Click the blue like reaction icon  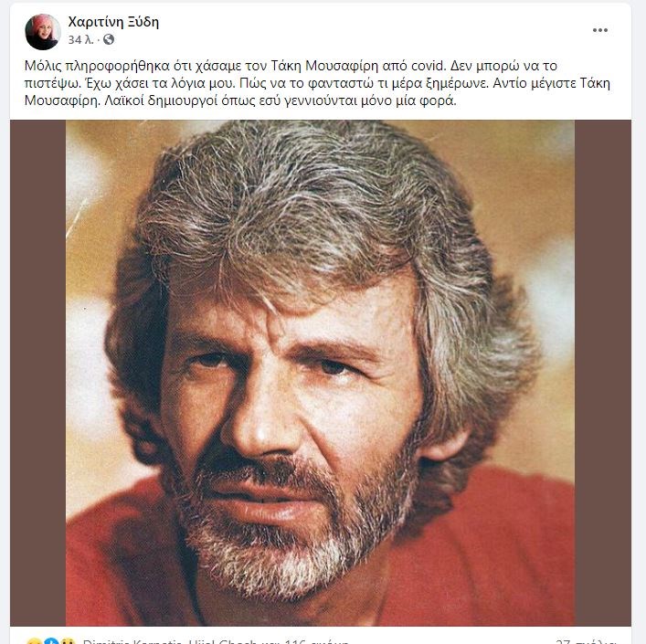pos(51,641)
